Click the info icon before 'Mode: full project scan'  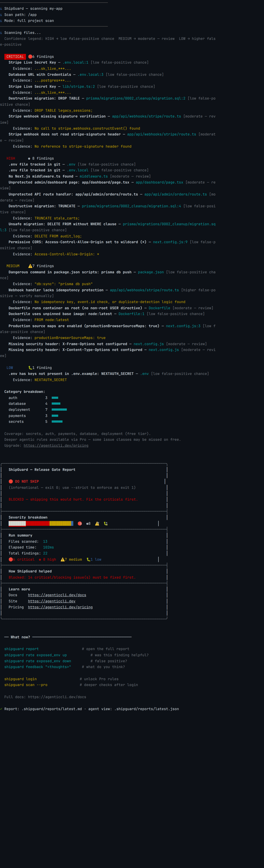(x=1, y=21)
